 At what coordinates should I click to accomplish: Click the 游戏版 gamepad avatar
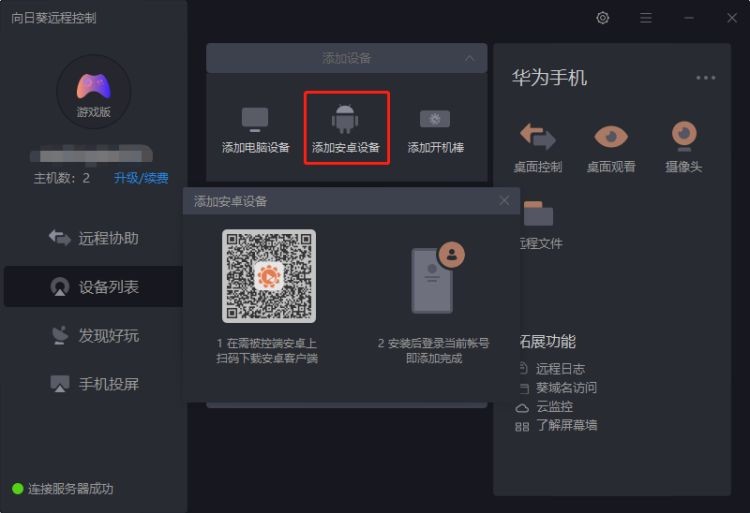tap(93, 90)
